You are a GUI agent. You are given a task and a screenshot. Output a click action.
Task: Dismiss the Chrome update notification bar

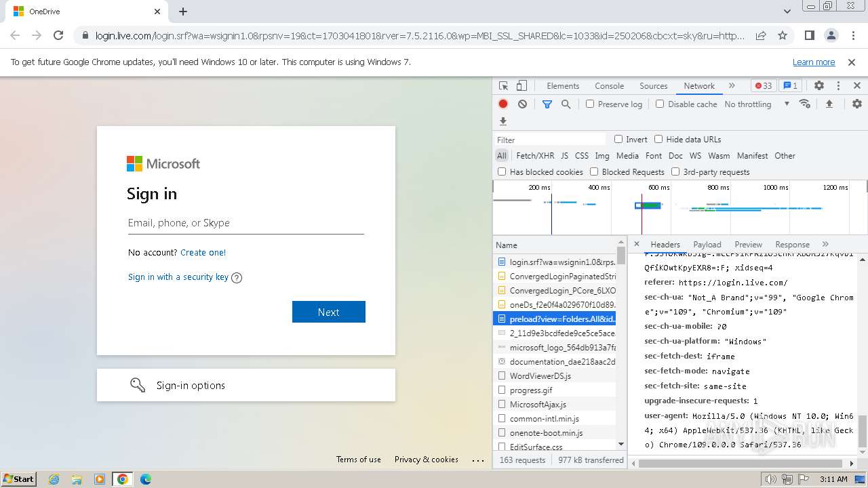click(x=852, y=62)
